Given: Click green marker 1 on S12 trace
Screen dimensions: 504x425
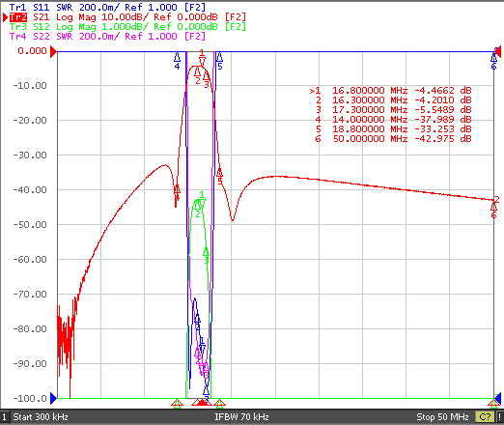Looking at the screenshot, I should coord(201,200).
